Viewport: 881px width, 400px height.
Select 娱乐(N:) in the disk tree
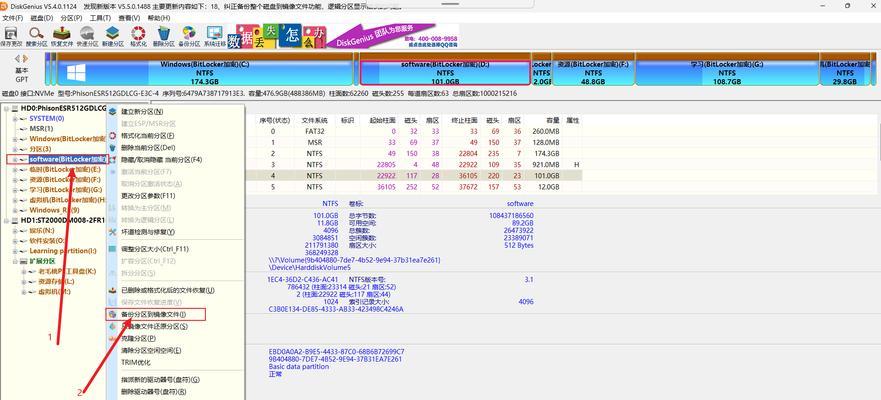[42, 230]
